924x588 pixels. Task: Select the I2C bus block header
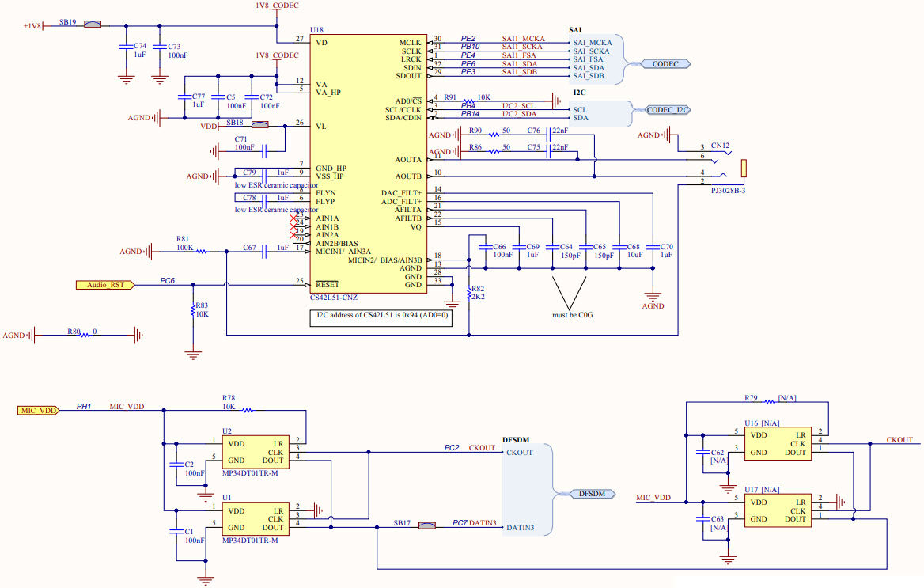tap(580, 92)
